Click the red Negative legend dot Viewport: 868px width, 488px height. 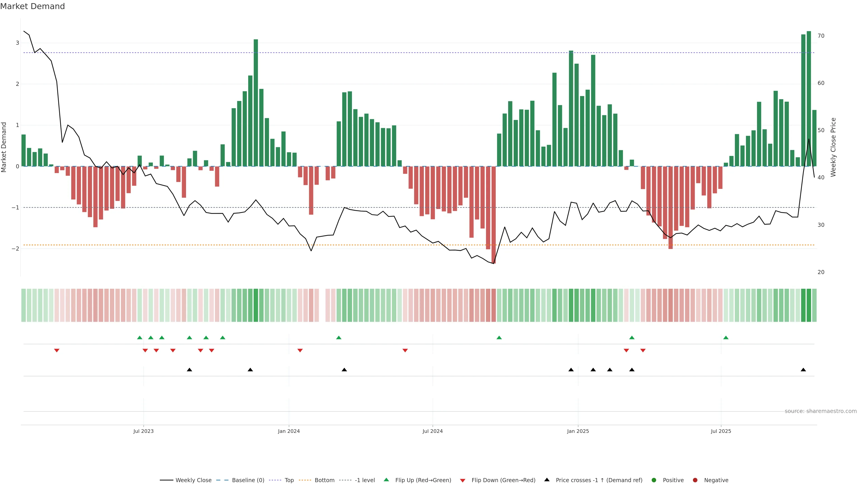695,480
